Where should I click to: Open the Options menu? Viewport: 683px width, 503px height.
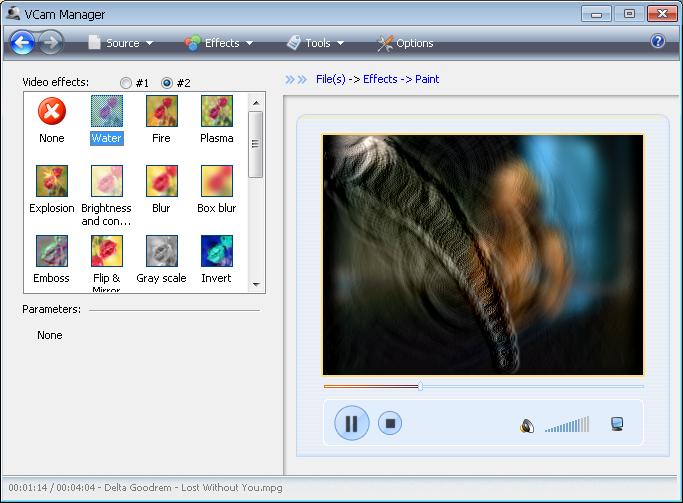(x=405, y=43)
